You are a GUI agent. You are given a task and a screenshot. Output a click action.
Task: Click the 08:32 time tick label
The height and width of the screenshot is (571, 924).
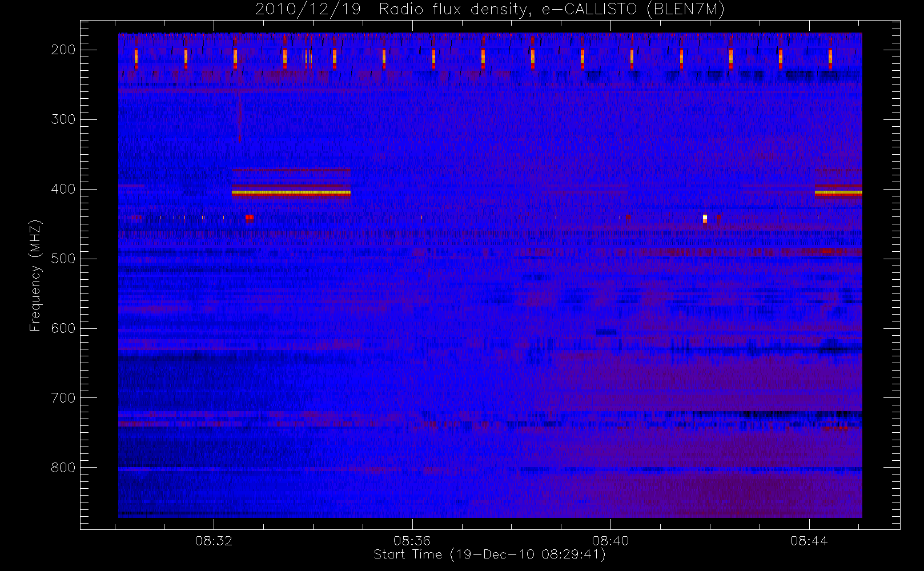pos(214,541)
